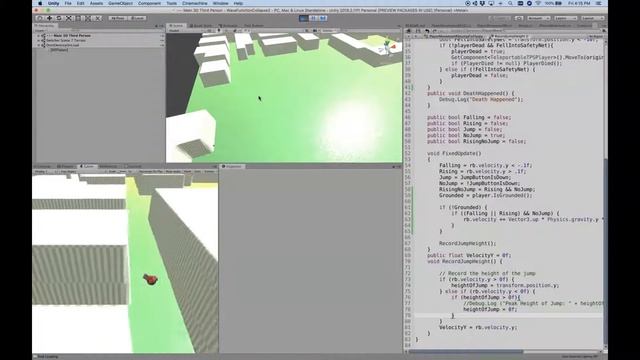Select the Move tool

pos(49,18)
